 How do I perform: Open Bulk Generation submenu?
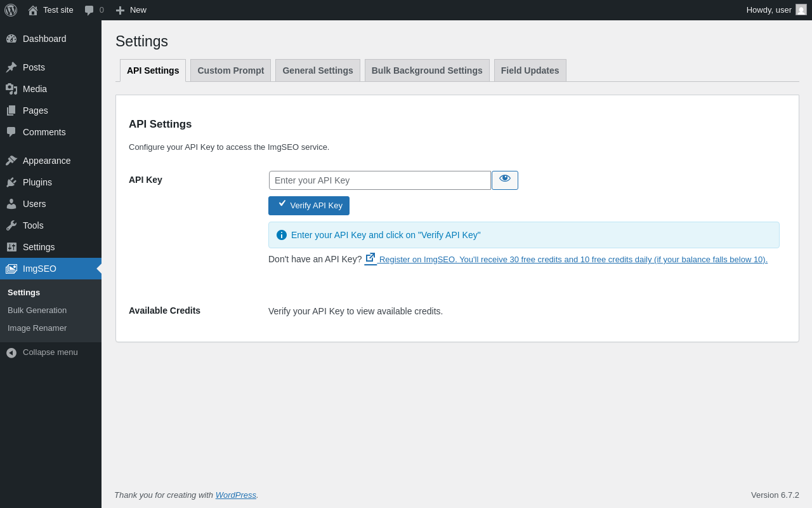pyautogui.click(x=51, y=311)
